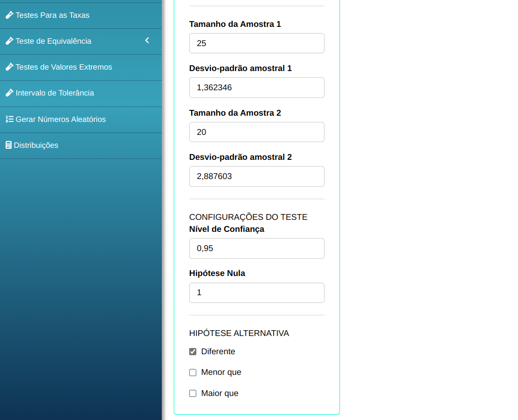Uncheck the Diferente checkbox
Screen dimensions: 518x420
(193, 351)
